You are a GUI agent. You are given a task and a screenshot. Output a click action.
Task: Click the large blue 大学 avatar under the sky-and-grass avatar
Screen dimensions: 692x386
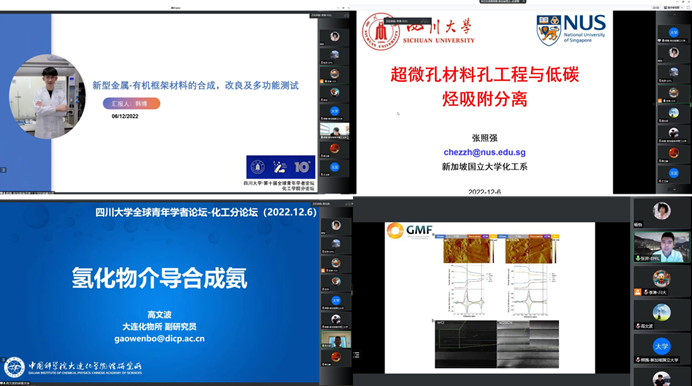661,346
